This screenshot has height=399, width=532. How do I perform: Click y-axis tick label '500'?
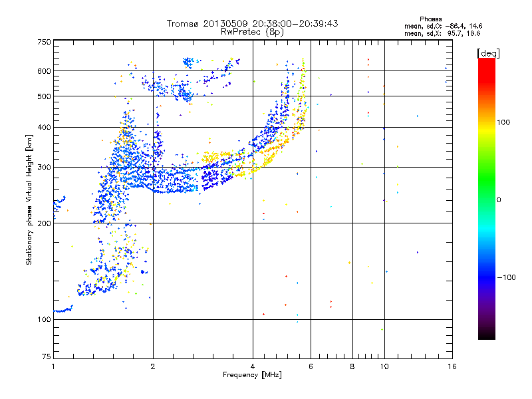tap(44, 96)
